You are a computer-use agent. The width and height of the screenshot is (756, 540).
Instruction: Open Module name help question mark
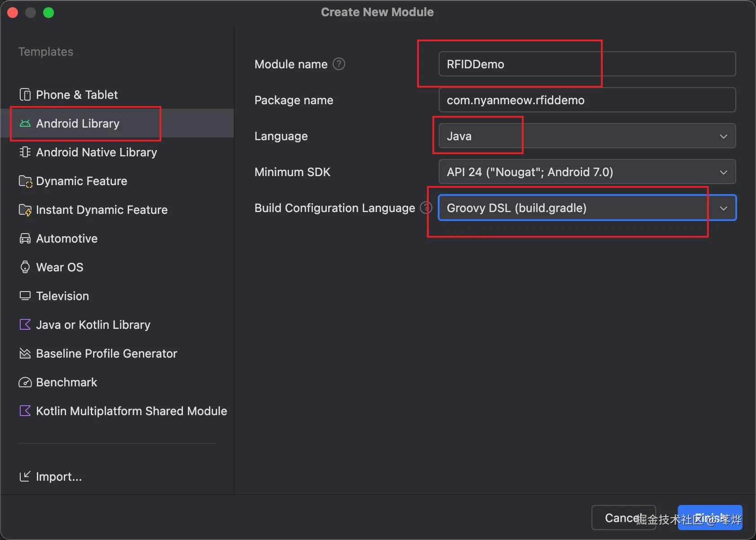click(x=339, y=64)
